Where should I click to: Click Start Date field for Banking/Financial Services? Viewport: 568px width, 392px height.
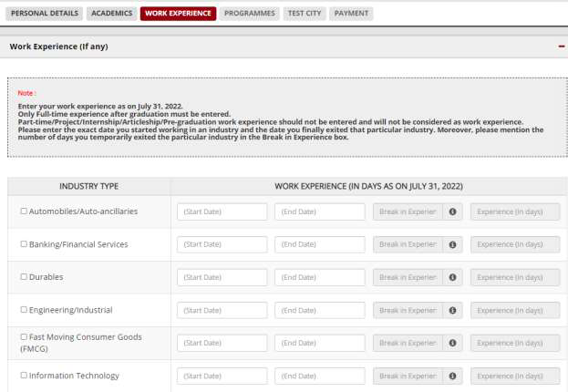click(x=222, y=244)
